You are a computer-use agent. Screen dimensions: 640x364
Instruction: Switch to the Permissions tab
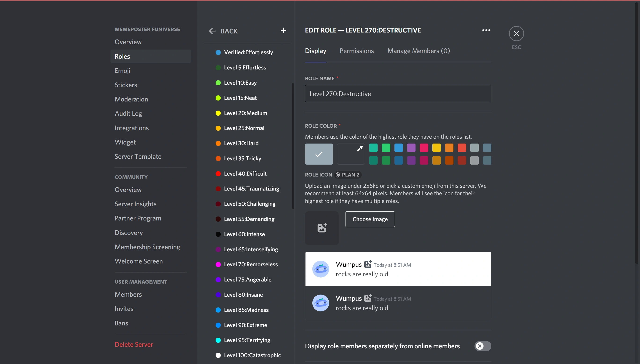(x=357, y=51)
